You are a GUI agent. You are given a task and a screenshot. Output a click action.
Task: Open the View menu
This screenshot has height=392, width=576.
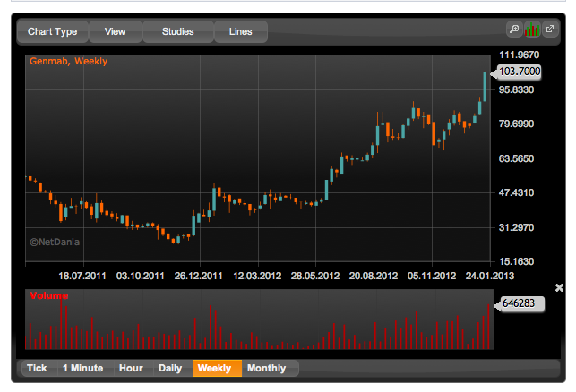pos(115,31)
